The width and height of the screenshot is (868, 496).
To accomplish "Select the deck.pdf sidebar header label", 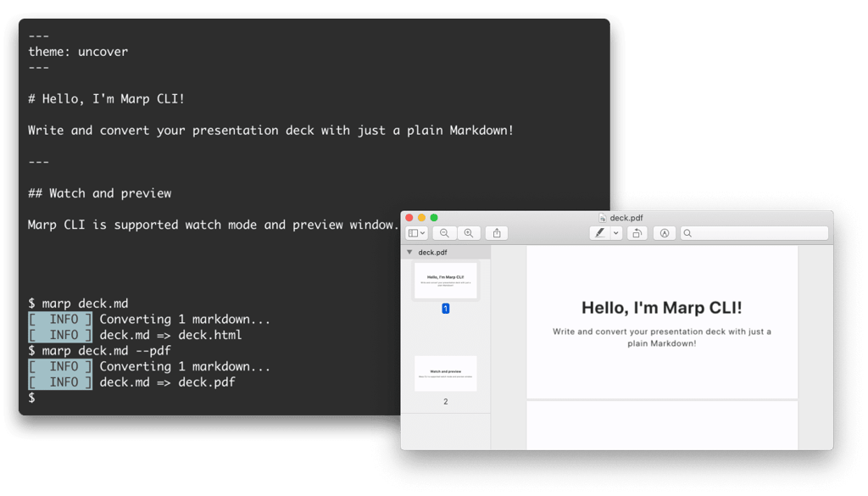I will (433, 253).
